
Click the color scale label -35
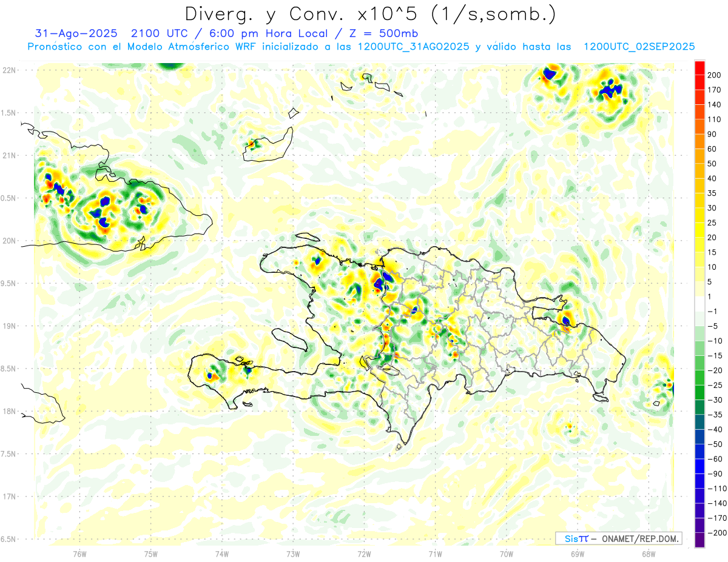[x=714, y=415]
